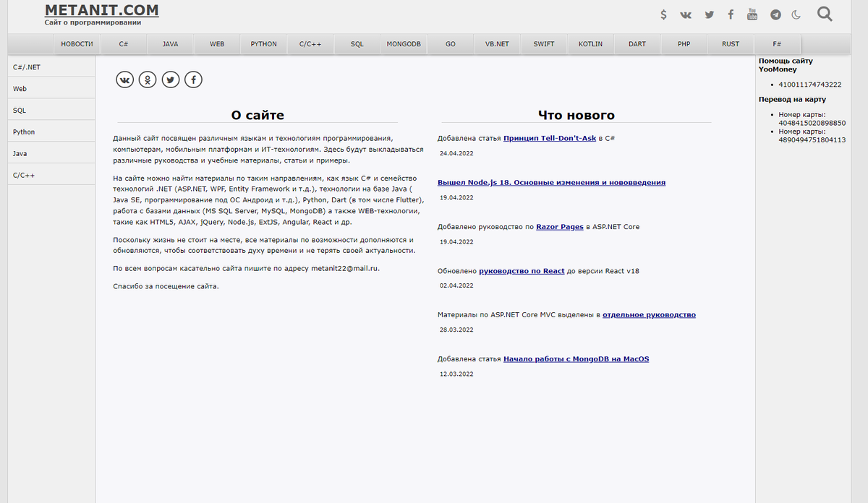Share via the round VK button above О сайте

pyautogui.click(x=124, y=79)
